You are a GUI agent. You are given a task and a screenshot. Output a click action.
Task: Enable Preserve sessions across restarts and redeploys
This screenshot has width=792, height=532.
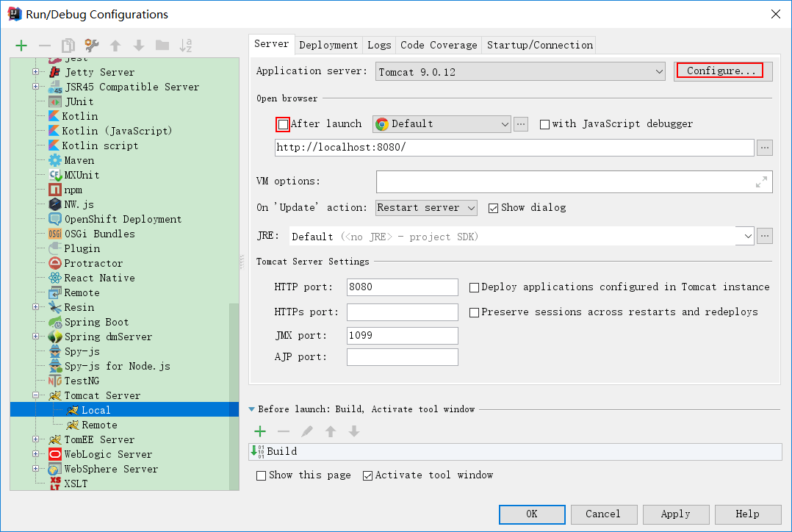tap(475, 313)
